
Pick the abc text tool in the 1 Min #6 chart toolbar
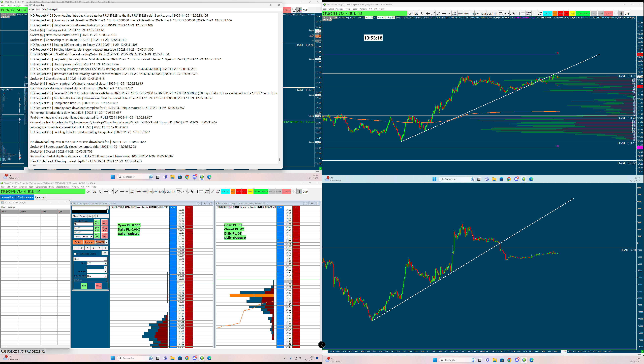pos(449,14)
